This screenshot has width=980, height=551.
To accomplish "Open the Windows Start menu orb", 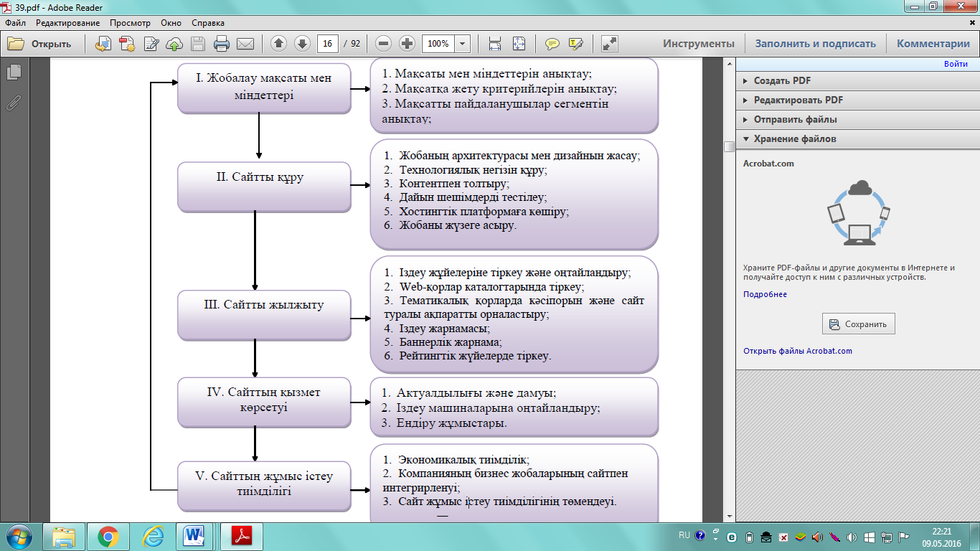I will (19, 537).
